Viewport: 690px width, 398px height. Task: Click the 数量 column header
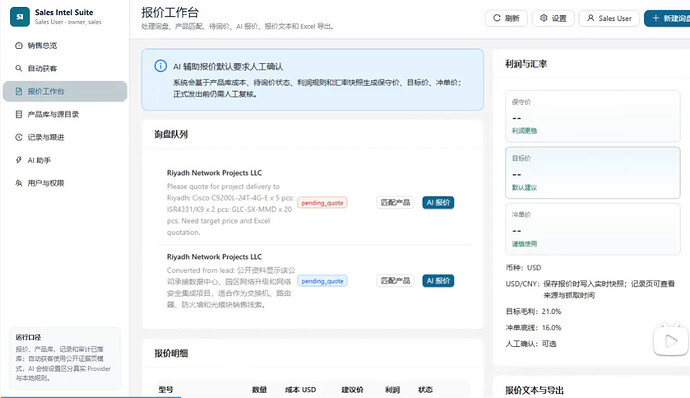click(260, 390)
